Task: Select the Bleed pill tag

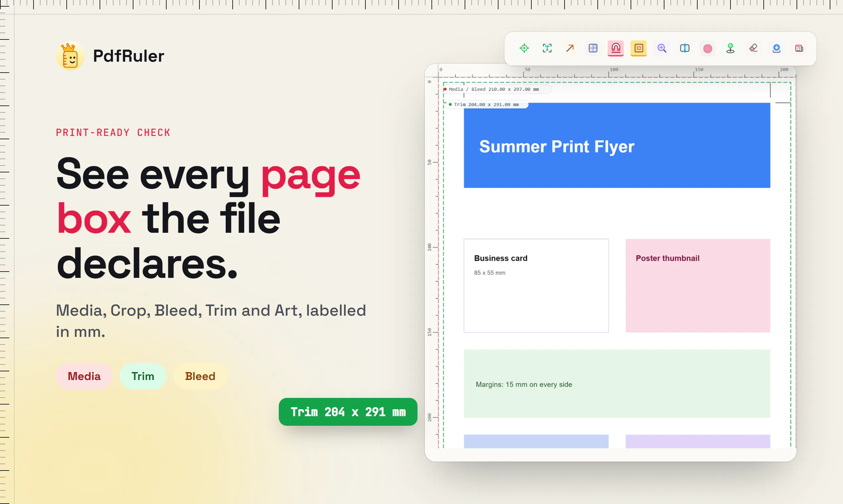Action: pyautogui.click(x=200, y=376)
